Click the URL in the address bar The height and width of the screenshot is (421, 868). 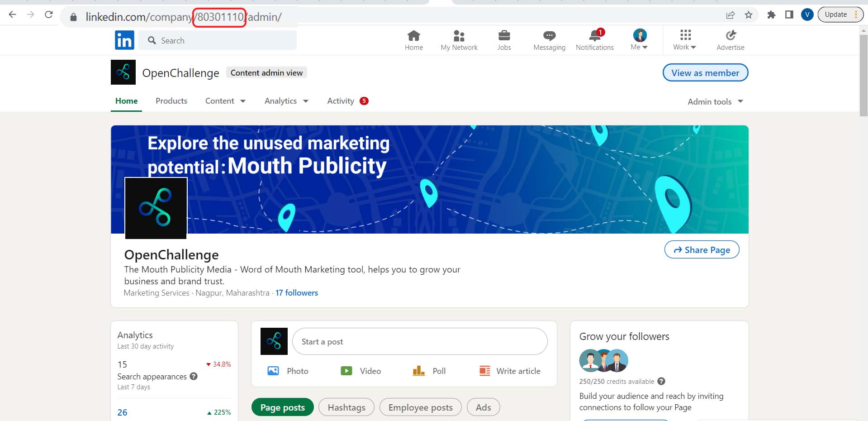(x=184, y=17)
